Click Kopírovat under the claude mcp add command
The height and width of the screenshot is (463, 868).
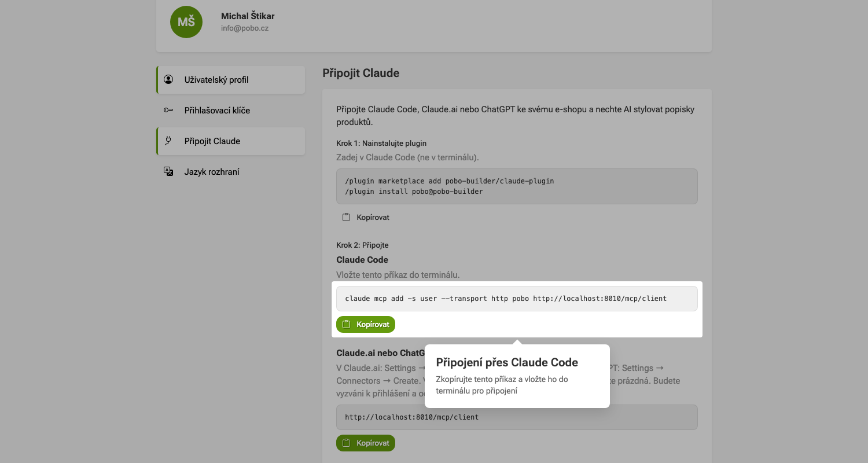click(366, 325)
